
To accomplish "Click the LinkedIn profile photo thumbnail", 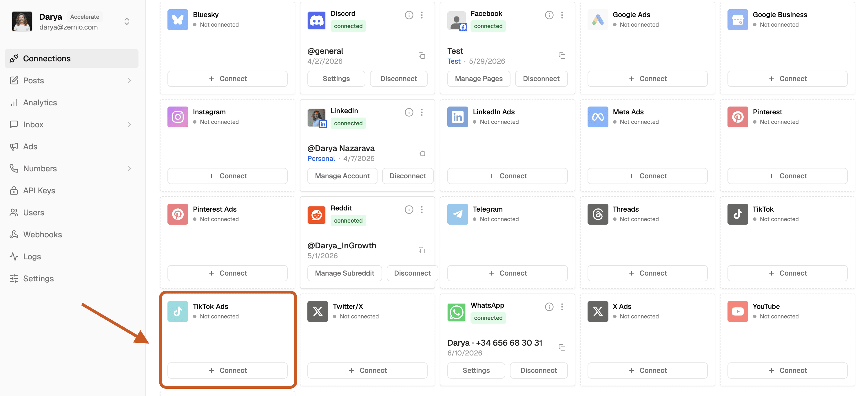I will coord(316,118).
